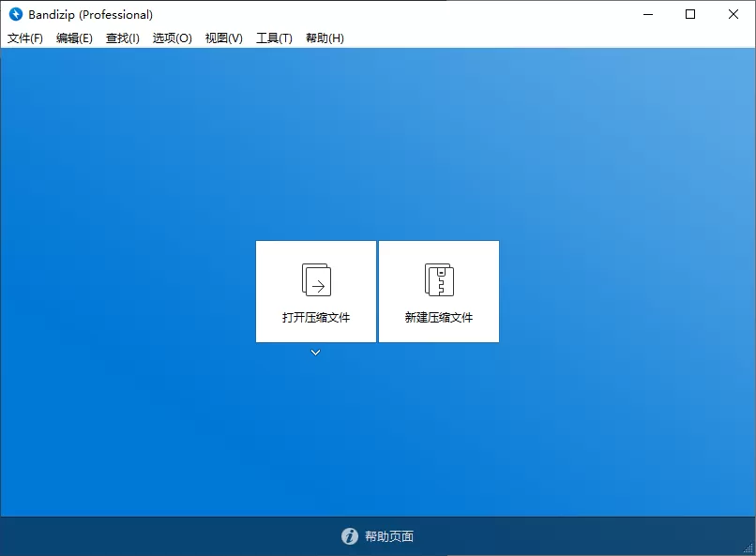Click the zipper archive icon above 新建压缩文件
Viewport: 756px width, 556px height.
point(438,278)
